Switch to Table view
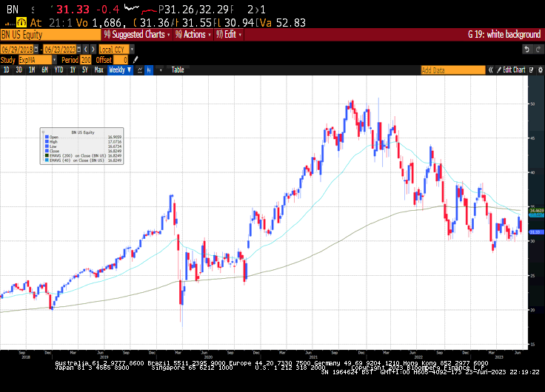This screenshot has height=392, width=545. (x=178, y=70)
